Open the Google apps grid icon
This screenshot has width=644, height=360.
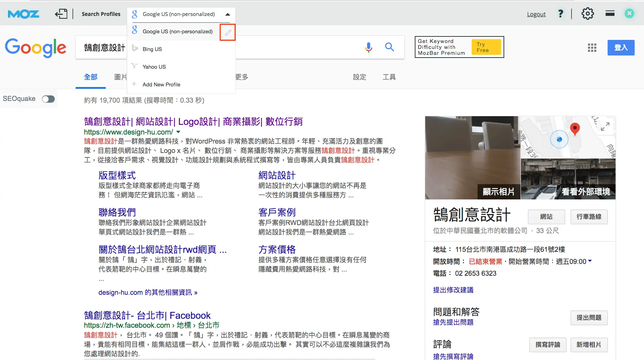point(592,48)
